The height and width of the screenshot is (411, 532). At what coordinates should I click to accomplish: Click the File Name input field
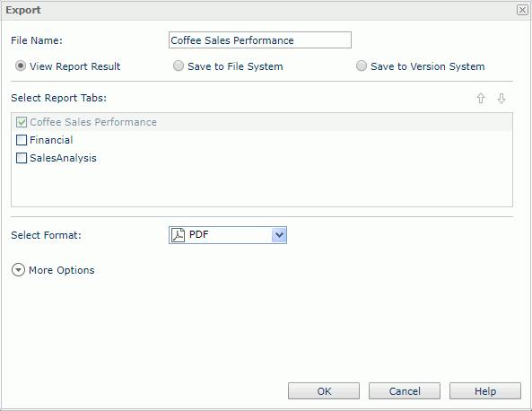(260, 40)
